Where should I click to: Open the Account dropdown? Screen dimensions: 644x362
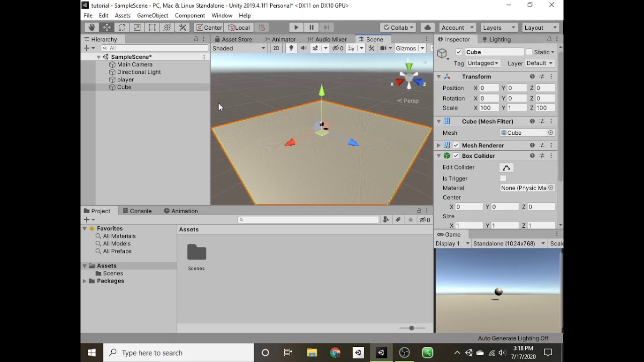pos(457,28)
